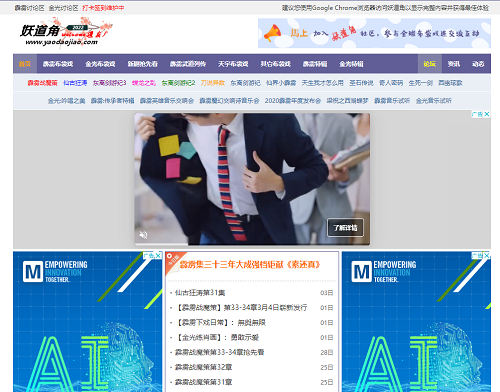
Task: Open 金光布袋戏 in the navigation bar
Action: 100,64
